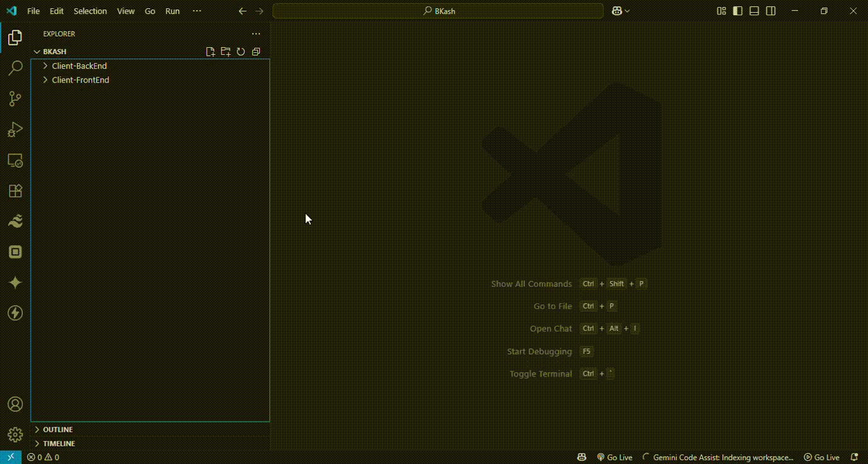The width and height of the screenshot is (868, 464).
Task: Refresh the Explorer file tree
Action: [241, 52]
